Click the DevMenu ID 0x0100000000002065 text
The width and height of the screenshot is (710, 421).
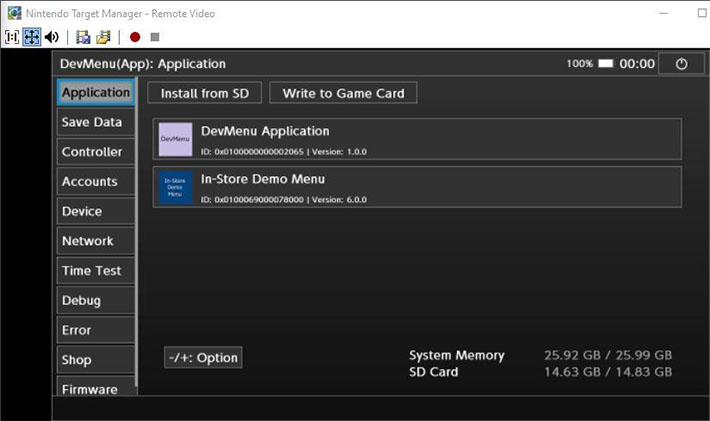click(x=252, y=152)
